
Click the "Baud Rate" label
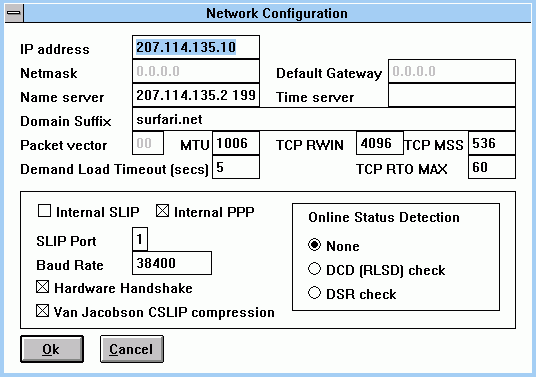click(x=70, y=265)
